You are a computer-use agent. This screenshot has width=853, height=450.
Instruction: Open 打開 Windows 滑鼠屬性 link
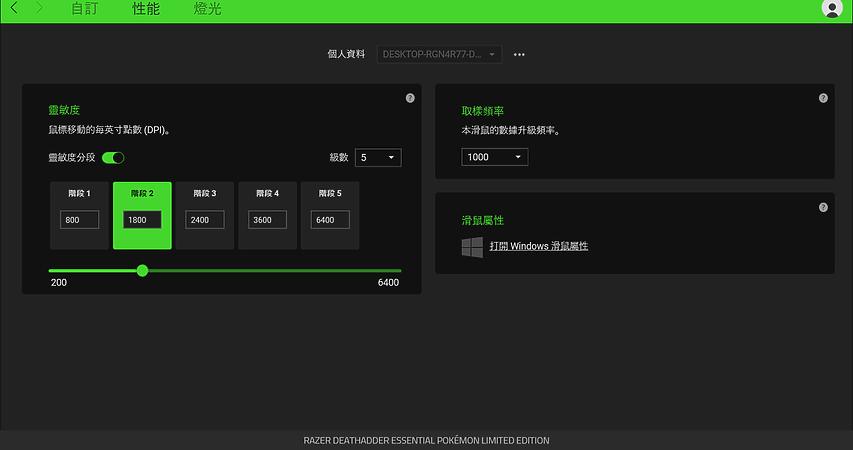[x=539, y=246]
